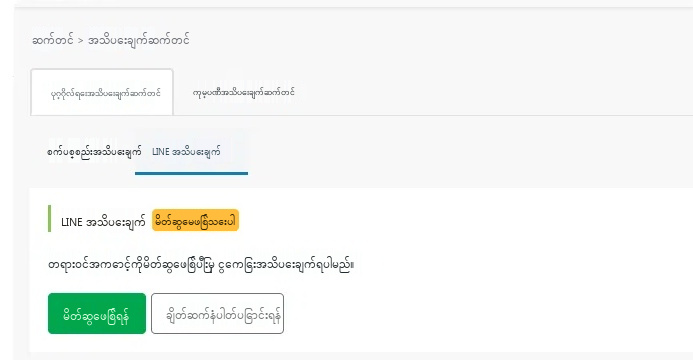This screenshot has height=360, width=693.
Task: Click the orange not-yet-friends label next to LINE
Action: (x=195, y=220)
